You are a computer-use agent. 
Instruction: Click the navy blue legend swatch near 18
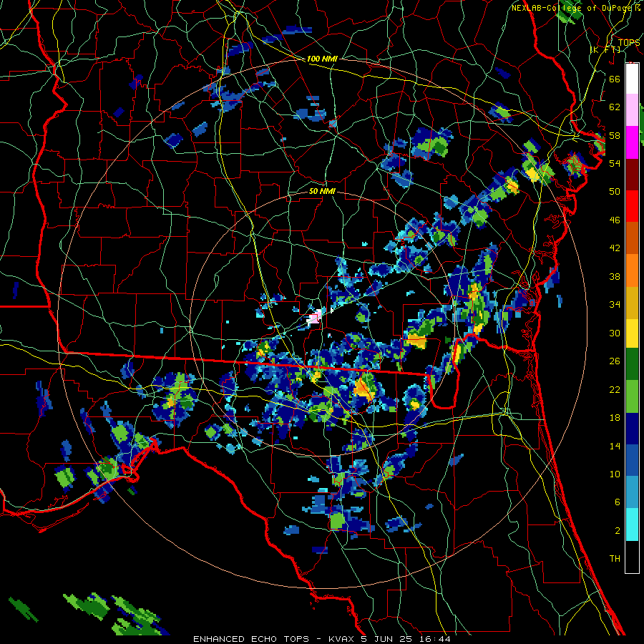(632, 429)
